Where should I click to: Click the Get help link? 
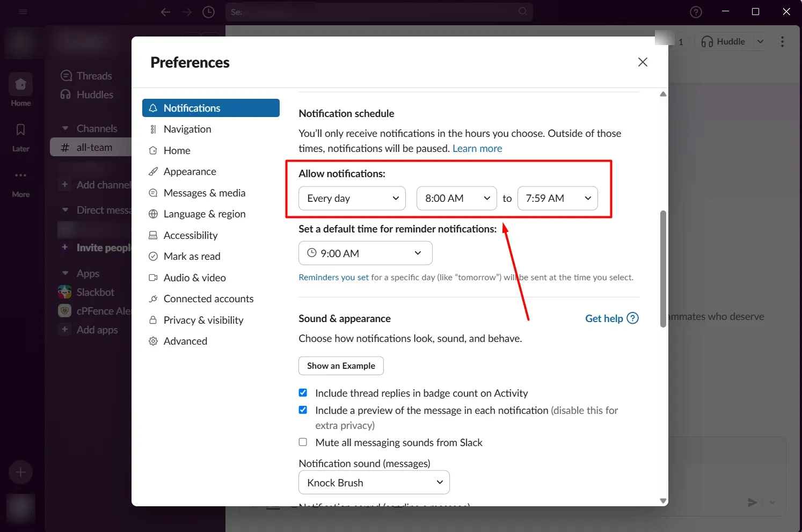coord(604,318)
